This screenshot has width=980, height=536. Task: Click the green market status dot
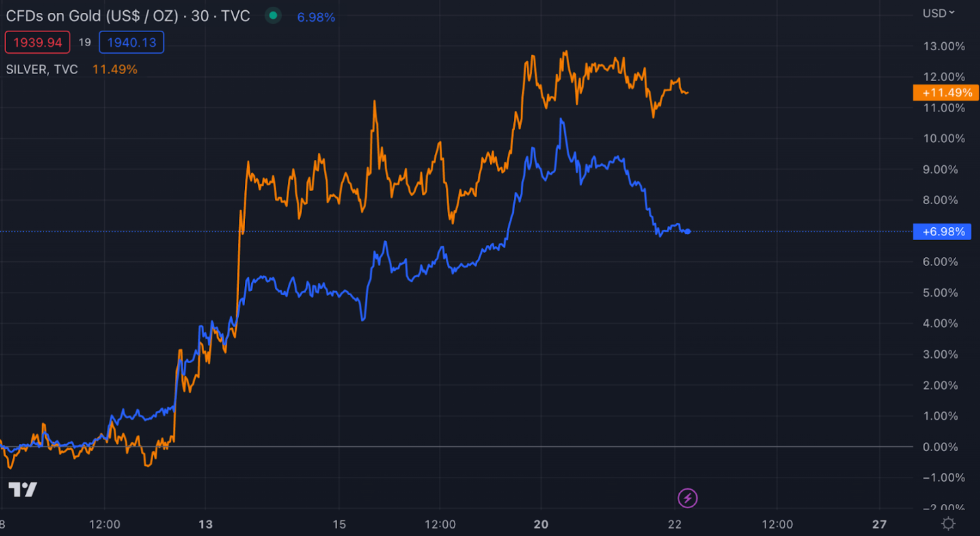(273, 16)
